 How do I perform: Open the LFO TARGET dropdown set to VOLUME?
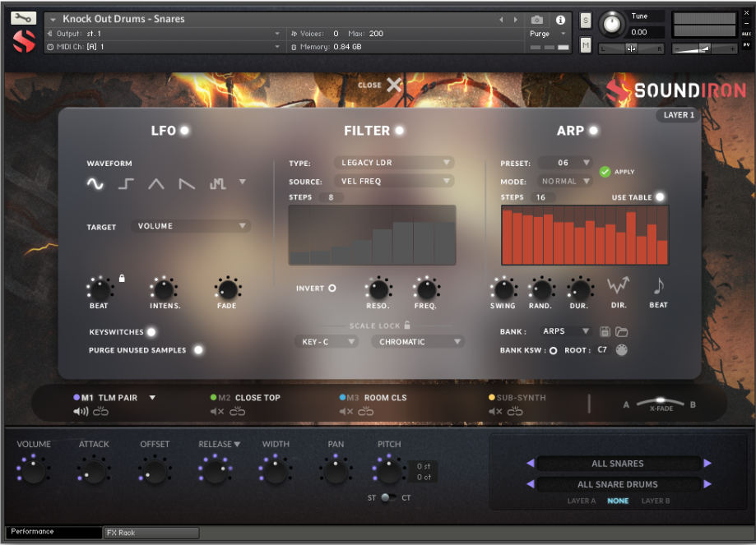pos(190,225)
